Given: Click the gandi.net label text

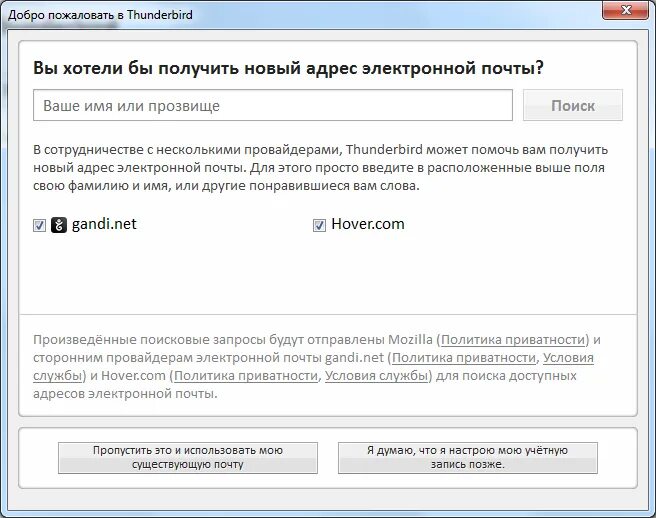Looking at the screenshot, I should [104, 224].
